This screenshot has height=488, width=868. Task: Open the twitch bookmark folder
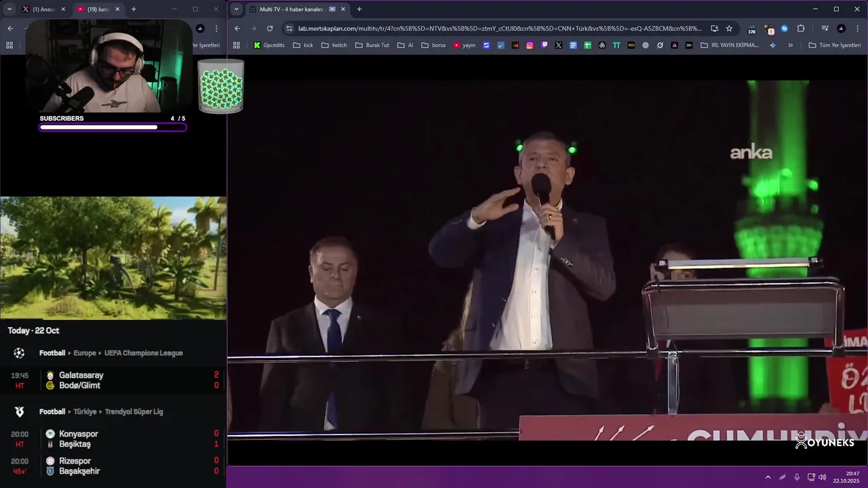[x=334, y=45]
